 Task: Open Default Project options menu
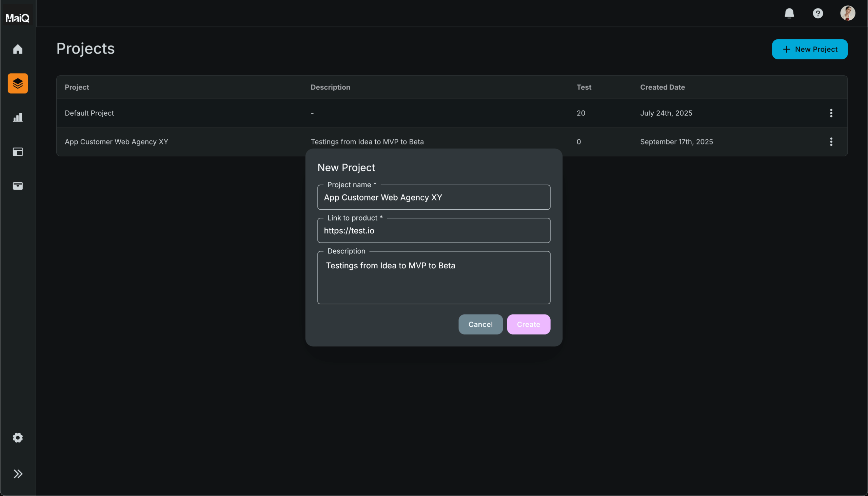pyautogui.click(x=831, y=113)
